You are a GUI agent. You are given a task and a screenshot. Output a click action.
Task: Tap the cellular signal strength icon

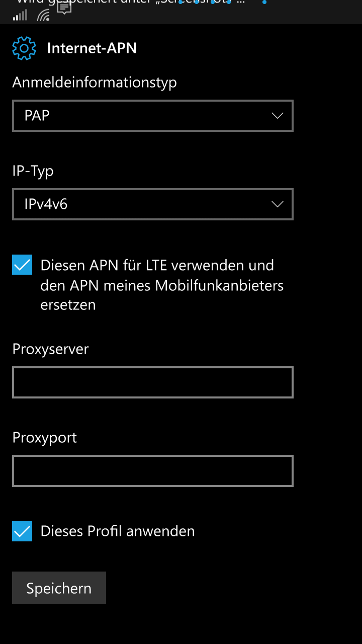pos(20,16)
